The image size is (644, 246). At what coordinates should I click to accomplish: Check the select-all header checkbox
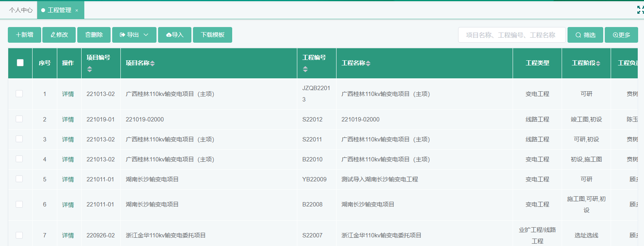pos(20,63)
